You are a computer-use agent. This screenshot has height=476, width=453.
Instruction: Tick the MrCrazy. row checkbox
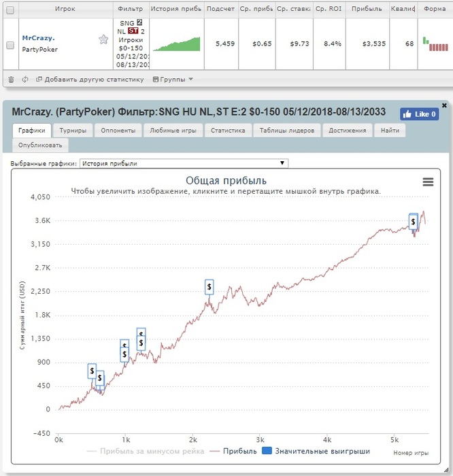pos(10,46)
